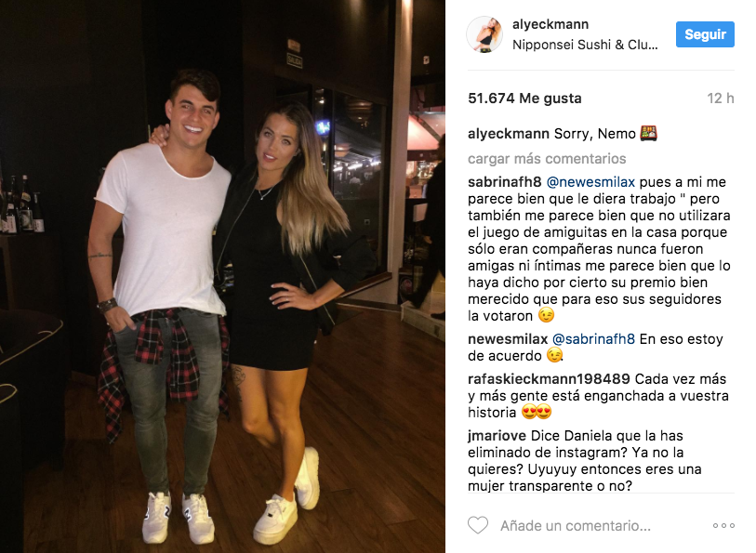Click the 12 h post timestamp

(721, 99)
